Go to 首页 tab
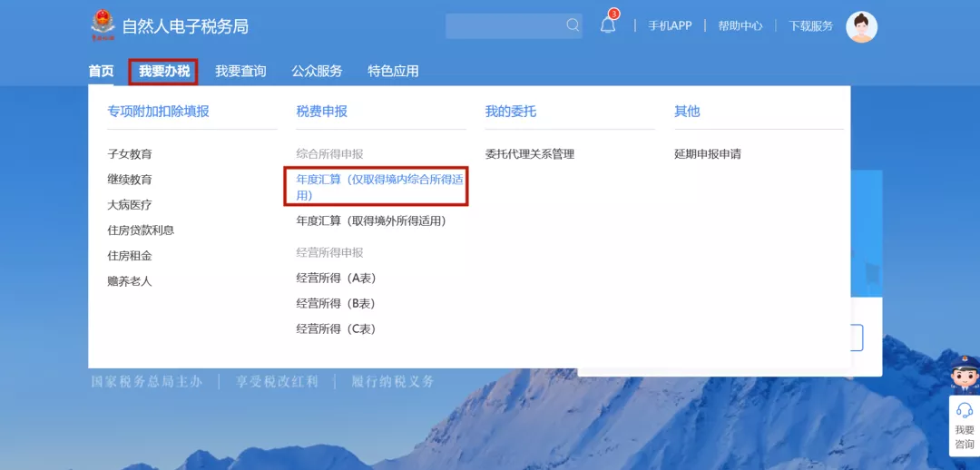Image resolution: width=980 pixels, height=470 pixels. 102,72
